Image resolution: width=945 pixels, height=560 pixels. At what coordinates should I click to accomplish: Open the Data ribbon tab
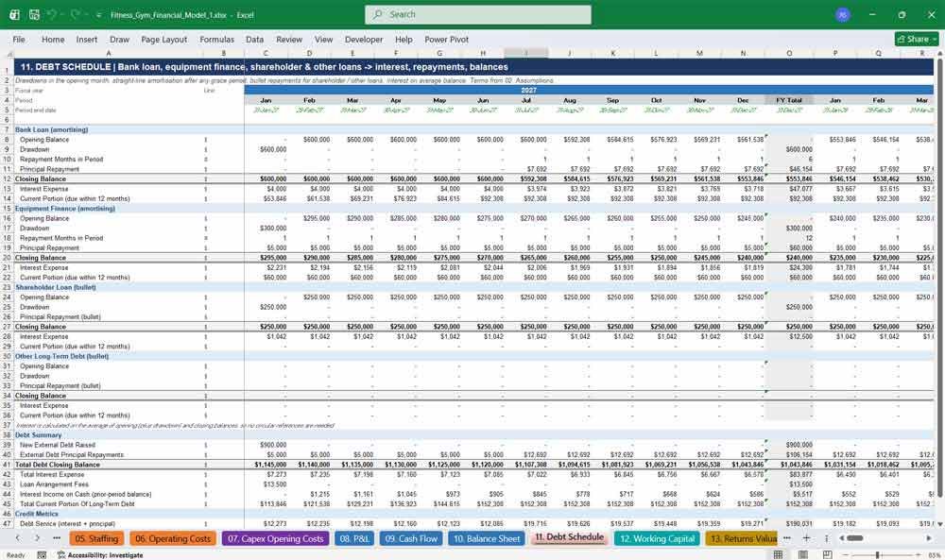click(x=254, y=39)
